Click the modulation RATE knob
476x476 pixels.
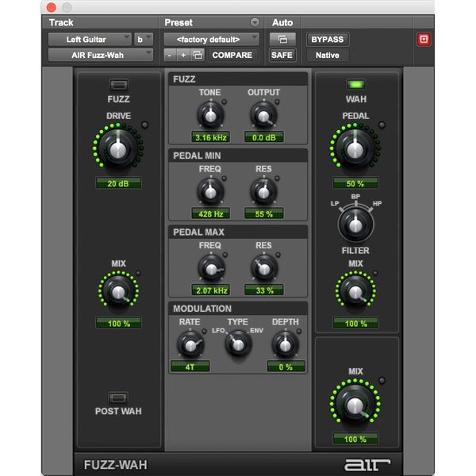(190, 345)
